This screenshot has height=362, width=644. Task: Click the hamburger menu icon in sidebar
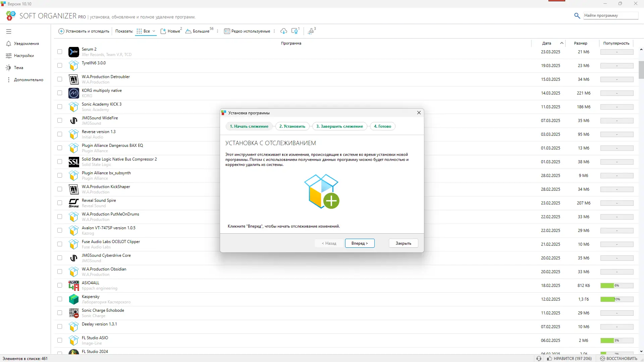point(9,32)
